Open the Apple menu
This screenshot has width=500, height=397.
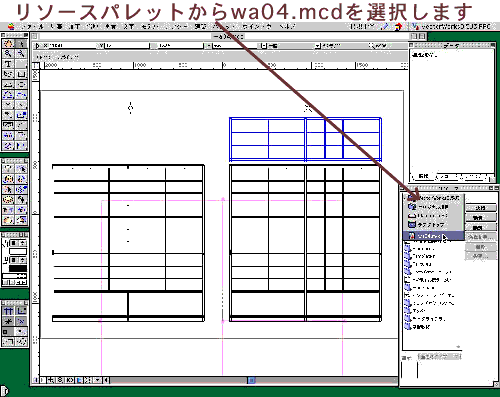coord(11,27)
